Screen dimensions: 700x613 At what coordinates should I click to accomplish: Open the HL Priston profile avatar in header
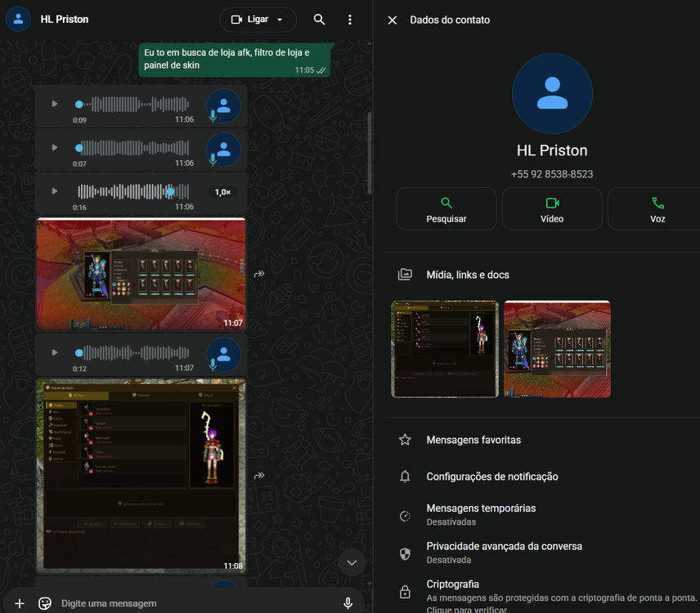coord(18,19)
